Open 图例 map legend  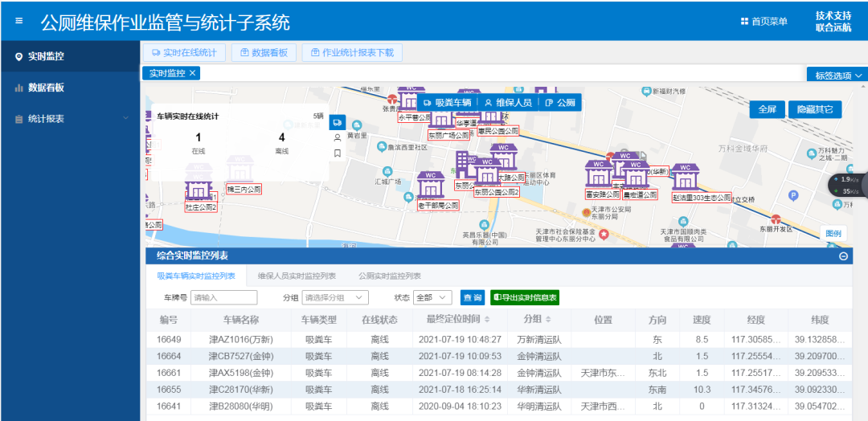(833, 233)
